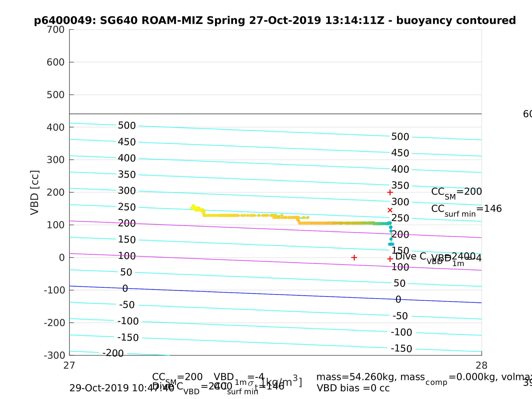Click the VBD [cc] y-axis label
Screen dimensions: 532x399
(x=35, y=193)
